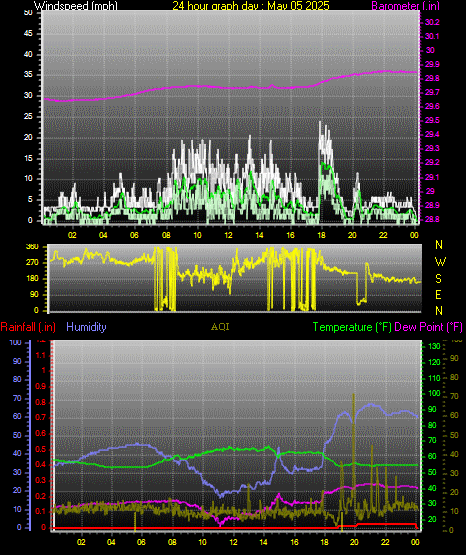The image size is (466, 555).
Task: Click temperature axis value 100
Action: [434, 394]
